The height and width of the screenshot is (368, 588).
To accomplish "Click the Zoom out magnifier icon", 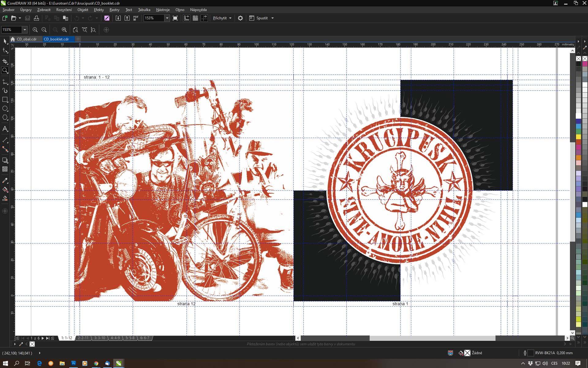I will point(44,30).
